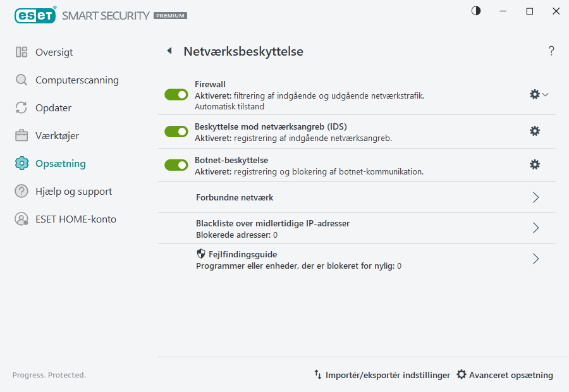Open Firewall settings gear
569x392 pixels.
click(x=534, y=94)
